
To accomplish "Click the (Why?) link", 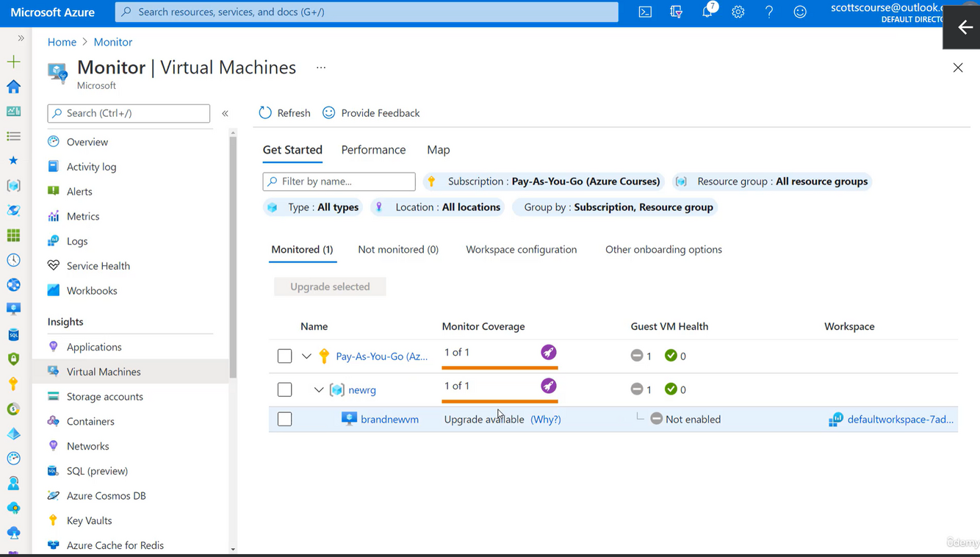I will [546, 419].
